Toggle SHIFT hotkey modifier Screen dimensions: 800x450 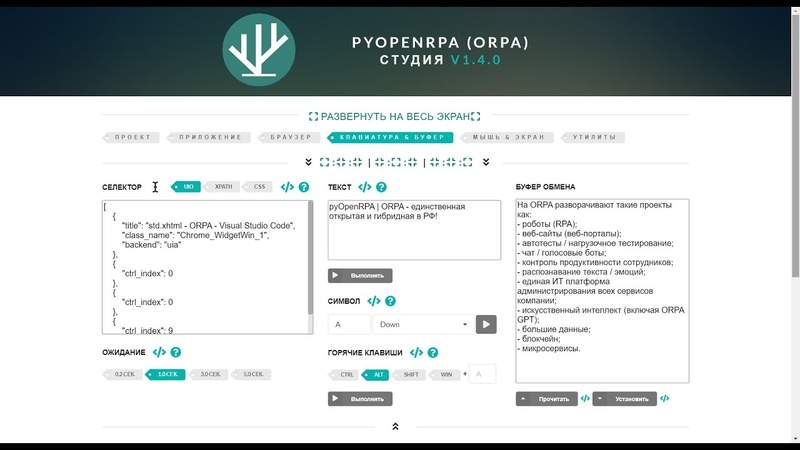point(409,375)
